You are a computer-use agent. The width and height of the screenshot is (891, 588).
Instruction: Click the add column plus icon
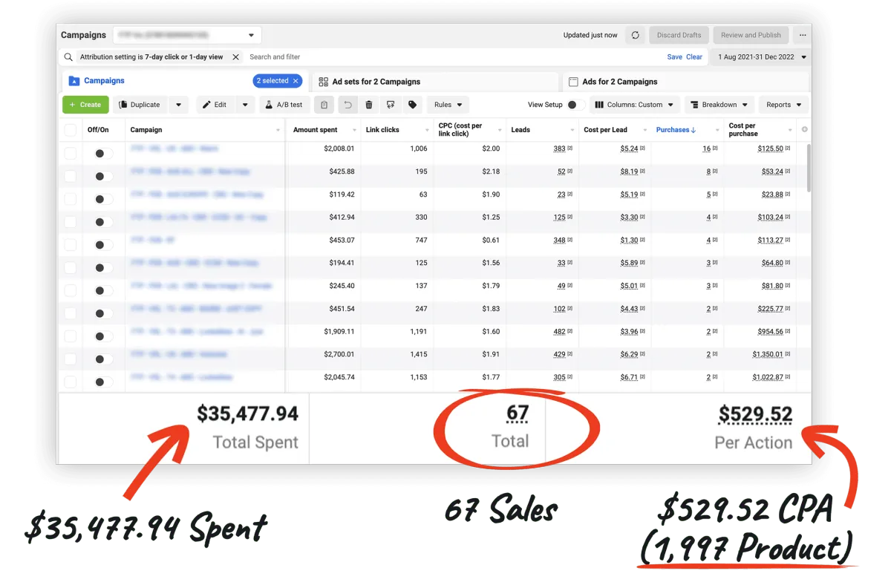coord(805,130)
